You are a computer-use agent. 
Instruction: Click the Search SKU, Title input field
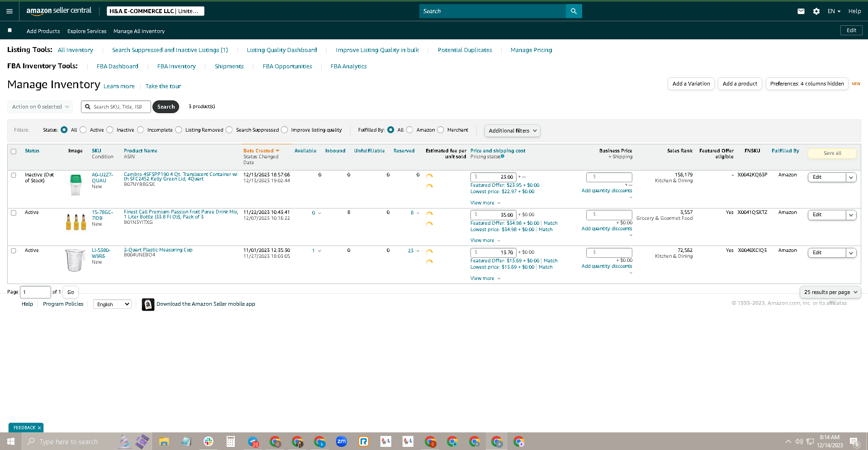tap(116, 107)
